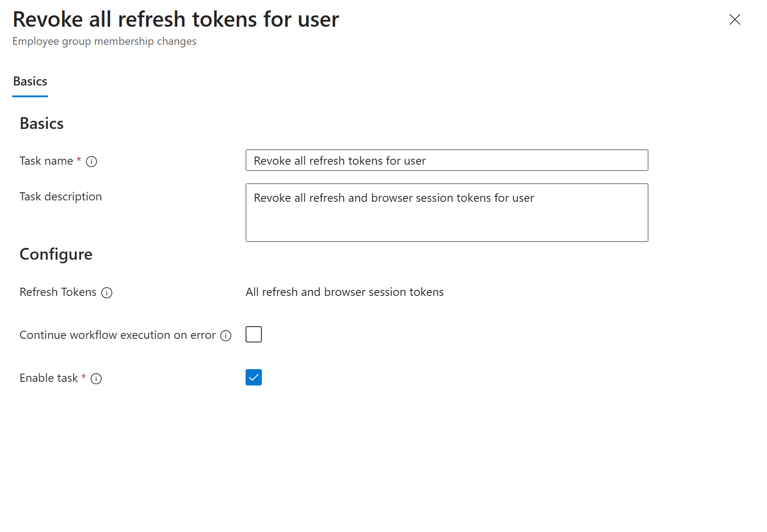Click the Configure section heading

pyautogui.click(x=56, y=254)
